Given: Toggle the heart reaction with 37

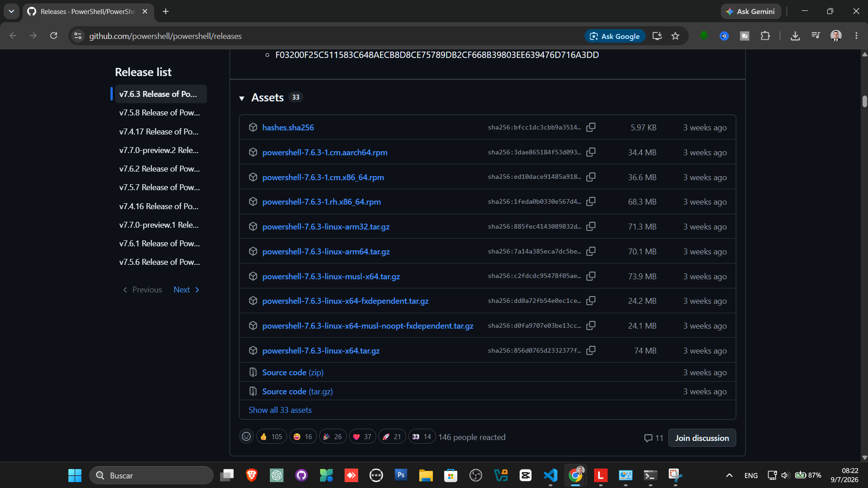Looking at the screenshot, I should 362,436.
